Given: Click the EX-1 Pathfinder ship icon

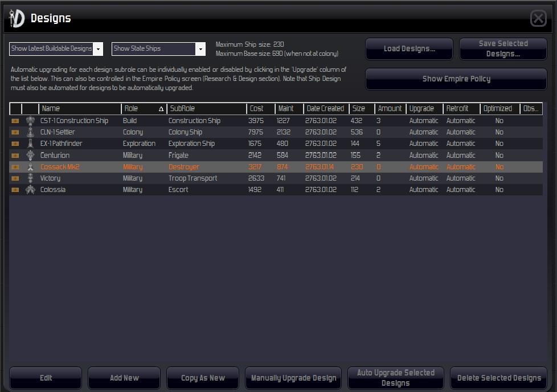Looking at the screenshot, I should (x=31, y=144).
